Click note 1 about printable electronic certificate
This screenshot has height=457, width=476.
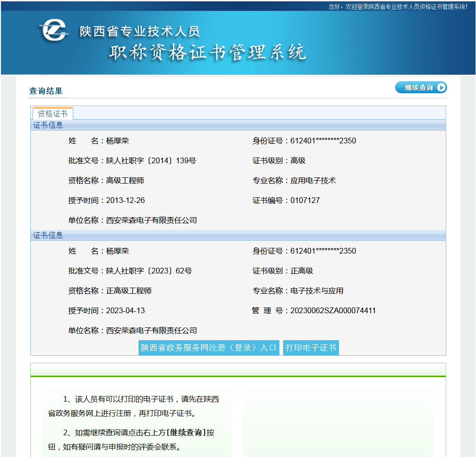coord(134,406)
